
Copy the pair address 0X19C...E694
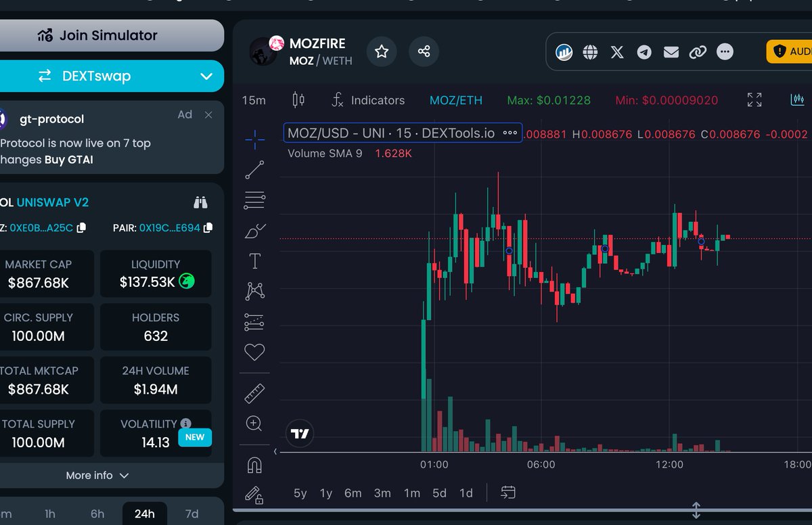tap(208, 228)
